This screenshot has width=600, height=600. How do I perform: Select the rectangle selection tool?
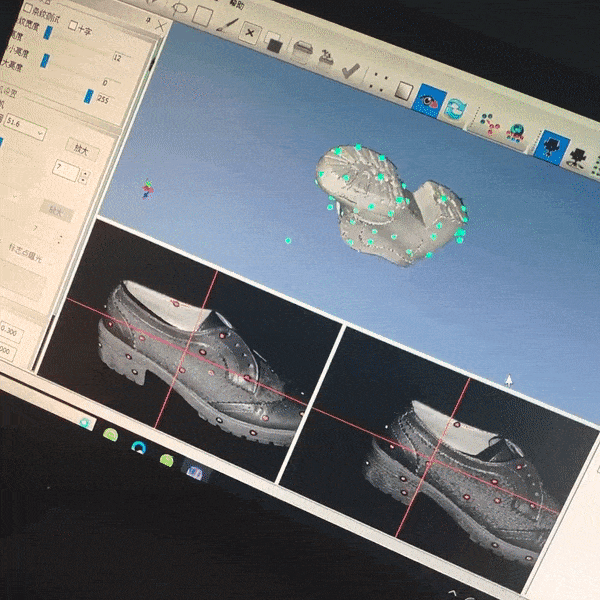coord(202,17)
